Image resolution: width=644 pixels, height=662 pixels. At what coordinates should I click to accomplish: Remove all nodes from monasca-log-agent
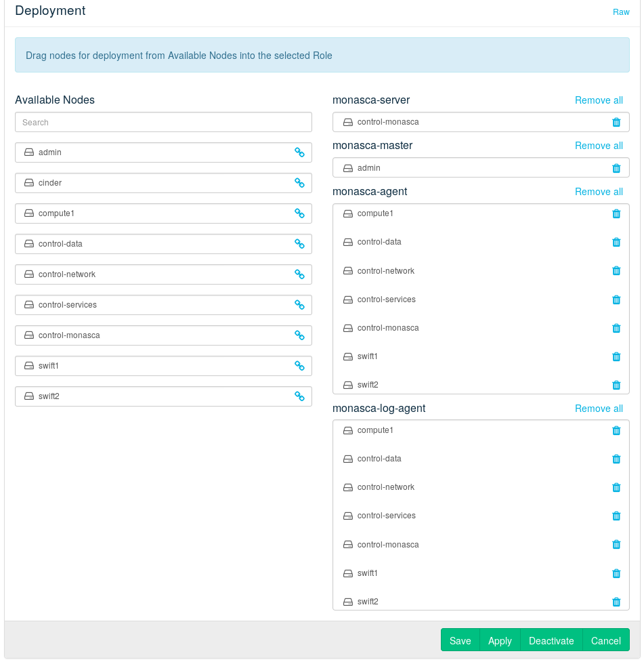(599, 409)
